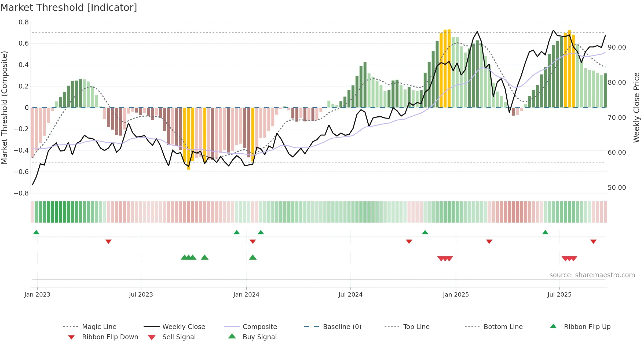Click the 50.00 price axis label

point(617,188)
